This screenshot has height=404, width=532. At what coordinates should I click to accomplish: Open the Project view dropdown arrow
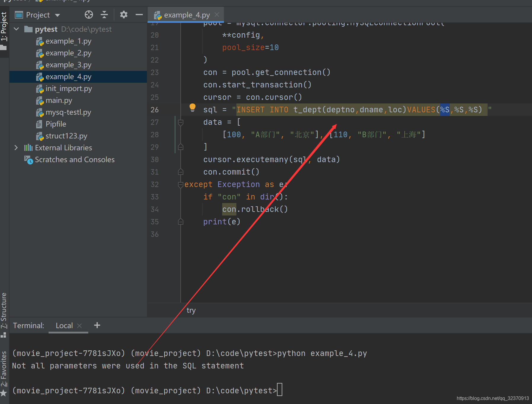click(57, 15)
